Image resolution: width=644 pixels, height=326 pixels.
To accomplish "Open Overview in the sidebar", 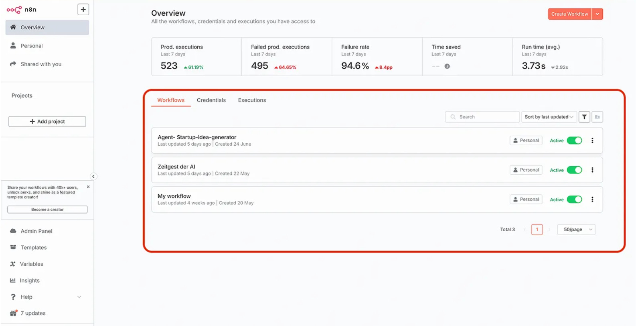I will 47,27.
